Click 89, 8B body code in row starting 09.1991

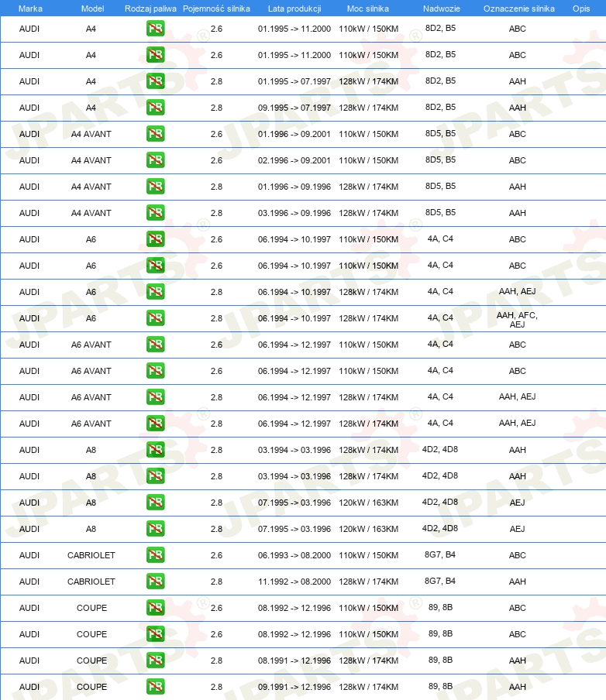click(x=440, y=687)
